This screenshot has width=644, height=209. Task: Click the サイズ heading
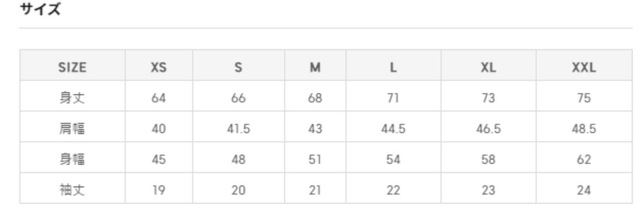pyautogui.click(x=41, y=10)
